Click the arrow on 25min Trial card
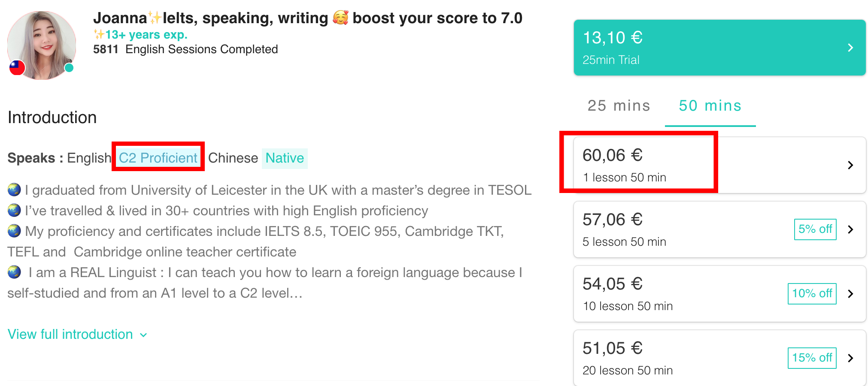Image resolution: width=868 pixels, height=386 pixels. (x=850, y=48)
